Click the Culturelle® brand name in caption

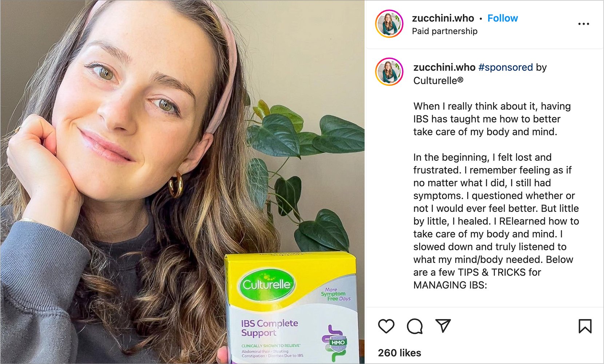click(x=438, y=80)
